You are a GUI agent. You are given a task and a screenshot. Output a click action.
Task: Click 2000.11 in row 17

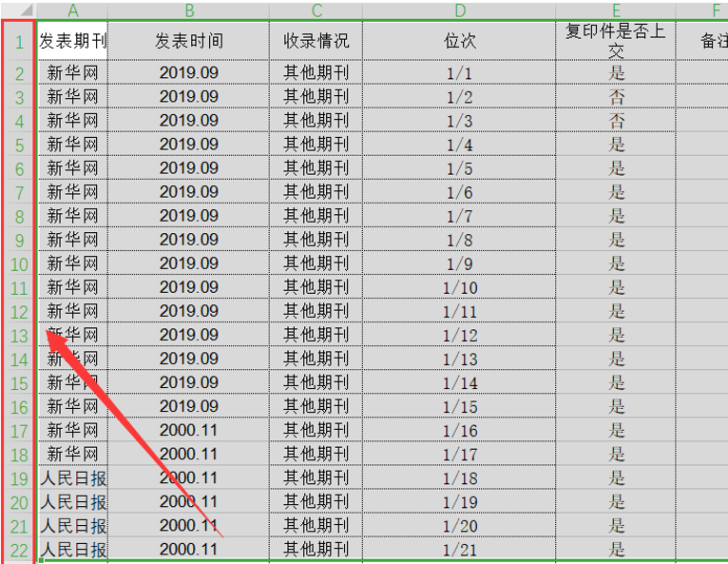tap(189, 431)
